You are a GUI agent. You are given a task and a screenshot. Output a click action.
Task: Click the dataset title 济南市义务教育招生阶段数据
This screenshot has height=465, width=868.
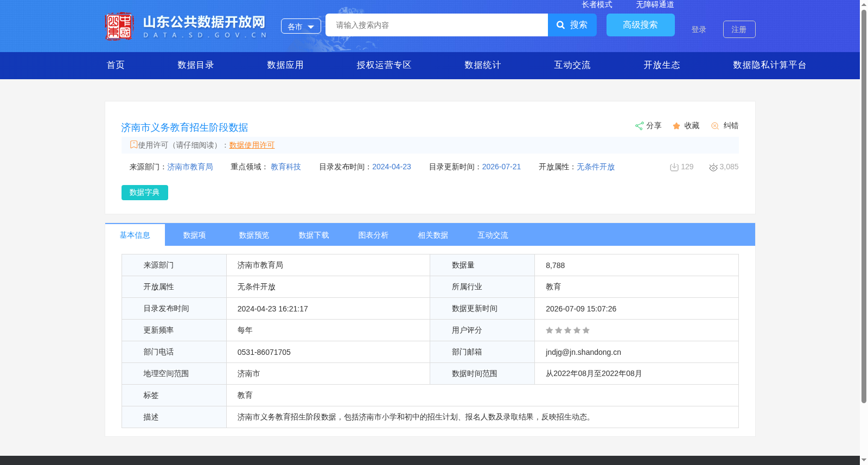(x=184, y=128)
